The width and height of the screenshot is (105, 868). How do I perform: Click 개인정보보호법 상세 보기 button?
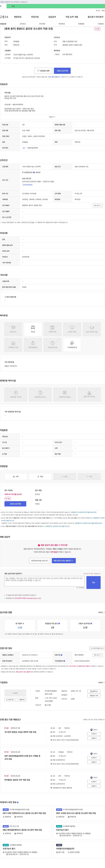coord(40,561)
